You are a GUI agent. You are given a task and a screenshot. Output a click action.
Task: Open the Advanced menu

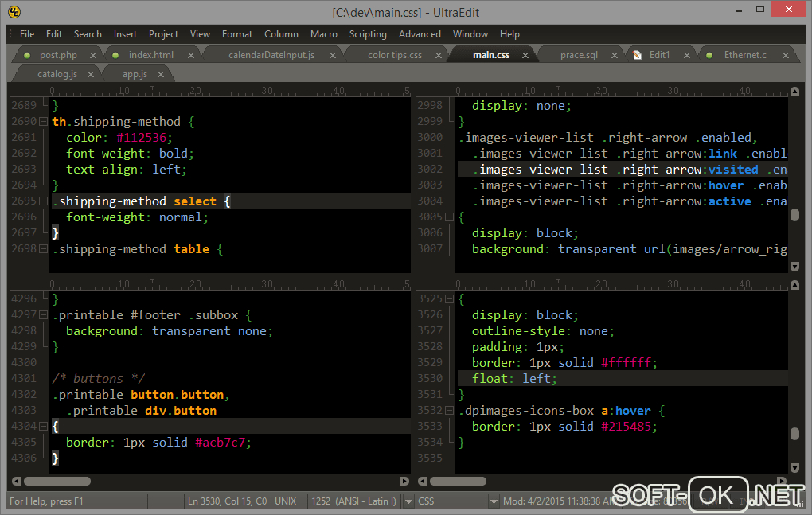pos(420,34)
